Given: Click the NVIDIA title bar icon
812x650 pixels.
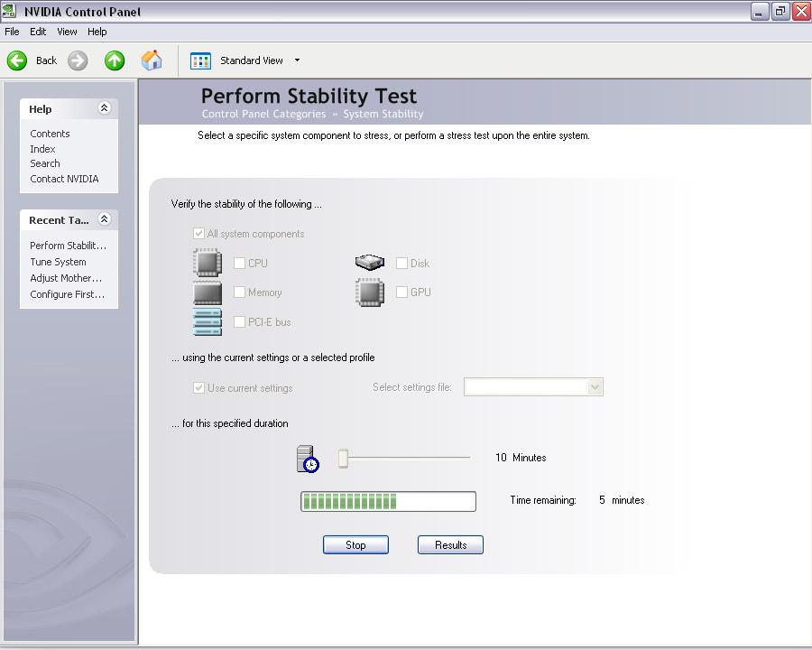Looking at the screenshot, I should (x=9, y=11).
